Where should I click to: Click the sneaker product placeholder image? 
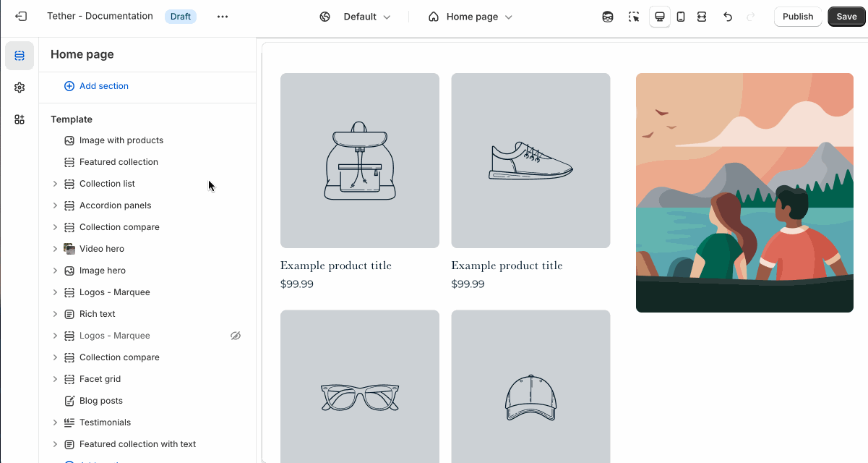pyautogui.click(x=530, y=161)
